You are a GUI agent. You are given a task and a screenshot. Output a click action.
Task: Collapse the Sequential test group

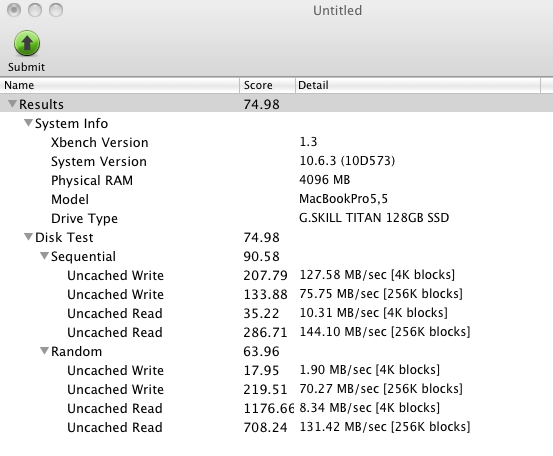tap(44, 256)
